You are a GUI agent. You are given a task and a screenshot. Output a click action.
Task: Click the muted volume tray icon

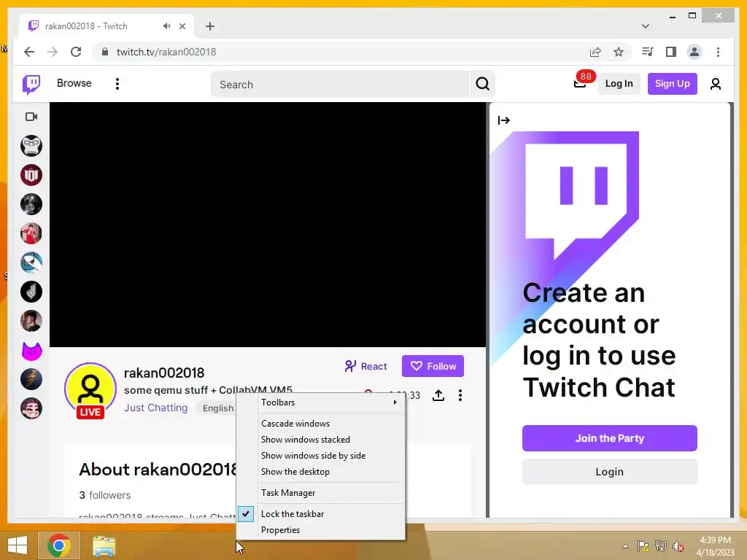678,546
